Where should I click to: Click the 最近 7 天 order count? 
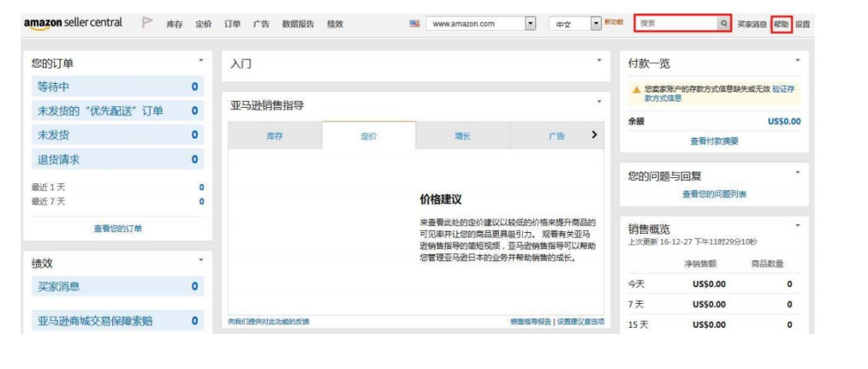tap(201, 202)
